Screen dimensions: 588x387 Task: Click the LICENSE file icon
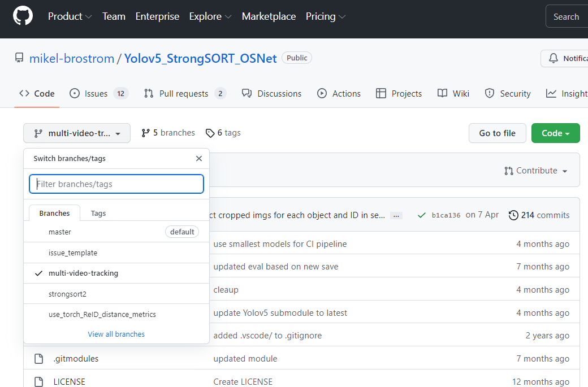[38, 382]
